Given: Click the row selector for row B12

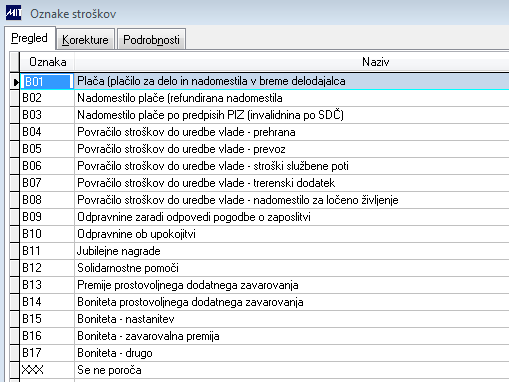Looking at the screenshot, I should pyautogui.click(x=15, y=268).
